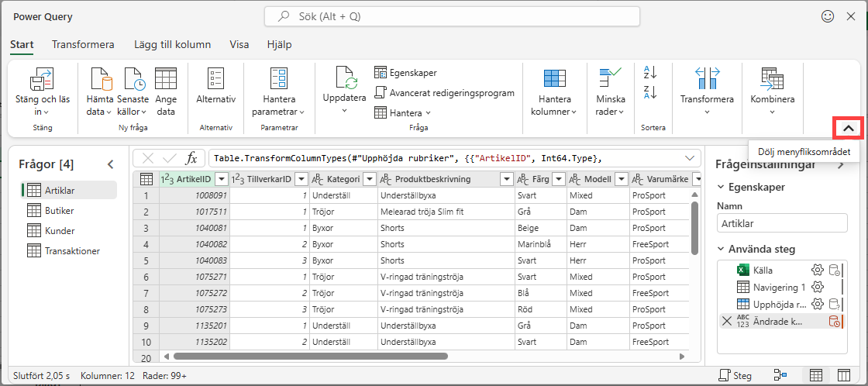Open Kategori column filter dropdown
Screen dimensions: 868x386
(x=370, y=179)
